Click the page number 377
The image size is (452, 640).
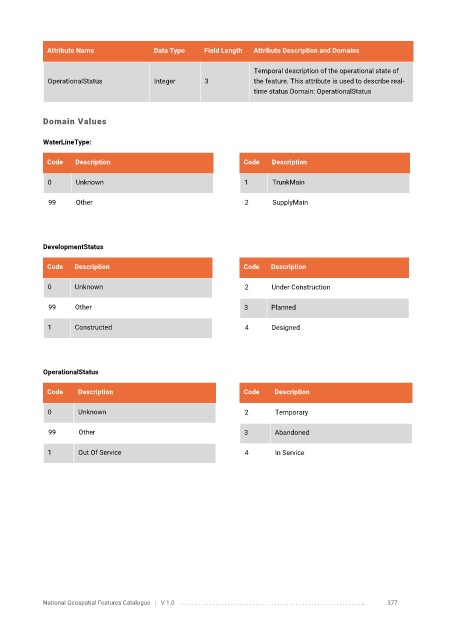pos(392,603)
